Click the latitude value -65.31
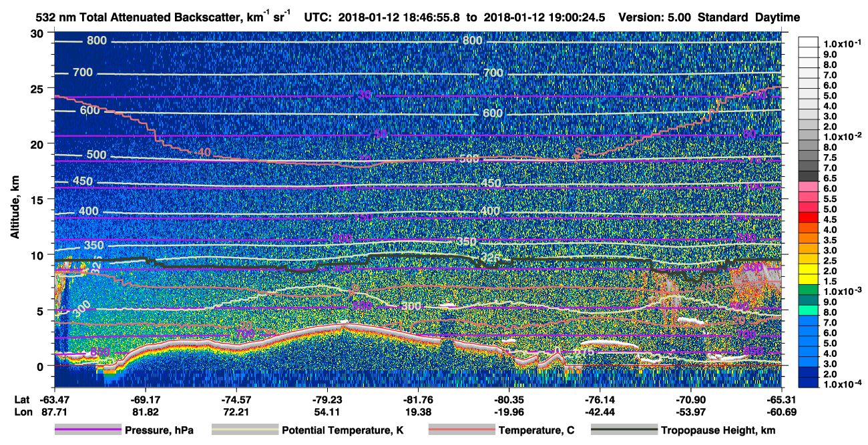868x445 pixels. (782, 400)
